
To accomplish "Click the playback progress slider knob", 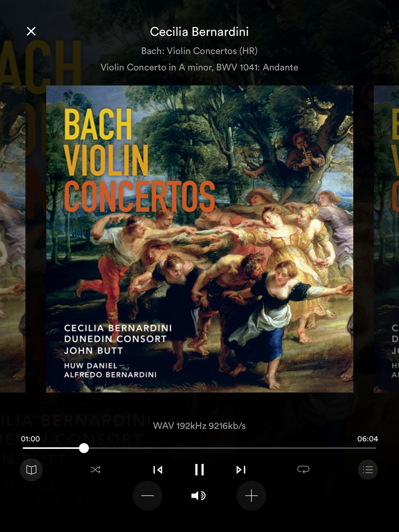I will 84,448.
